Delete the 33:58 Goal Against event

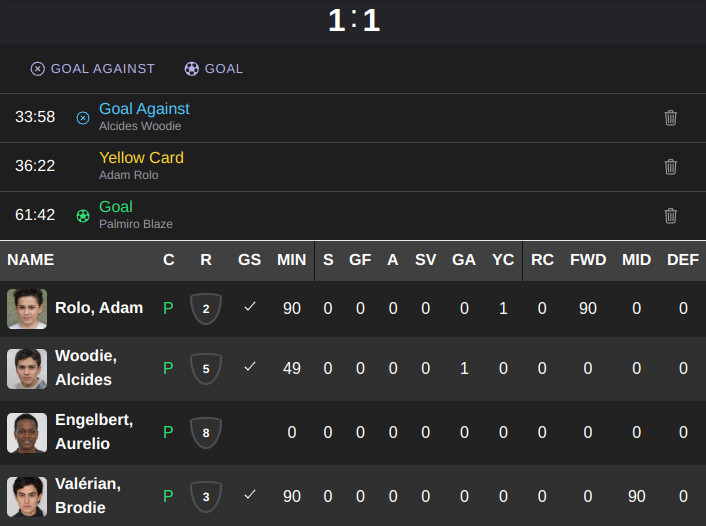click(670, 118)
